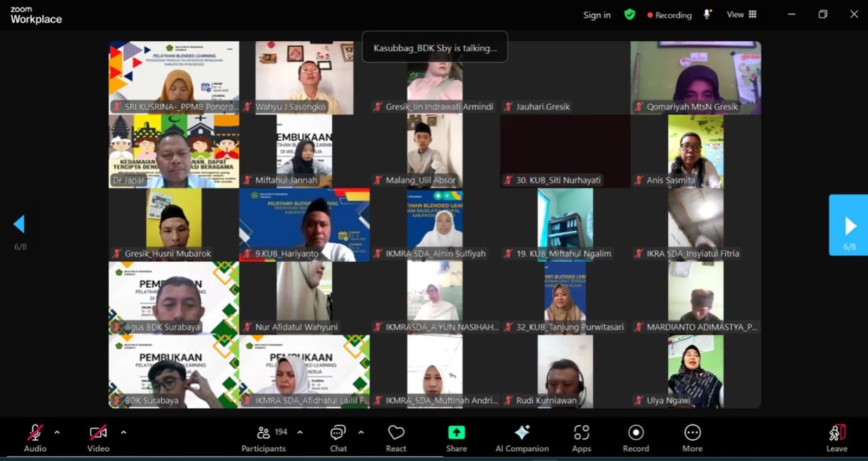Expand the audio settings caret
This screenshot has width=868, height=461.
coord(57,433)
